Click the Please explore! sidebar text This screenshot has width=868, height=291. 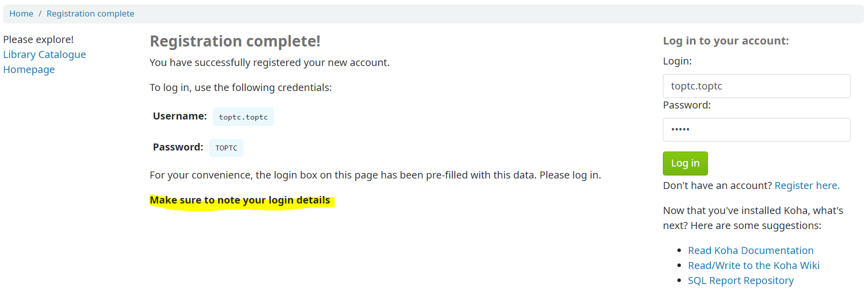point(39,39)
